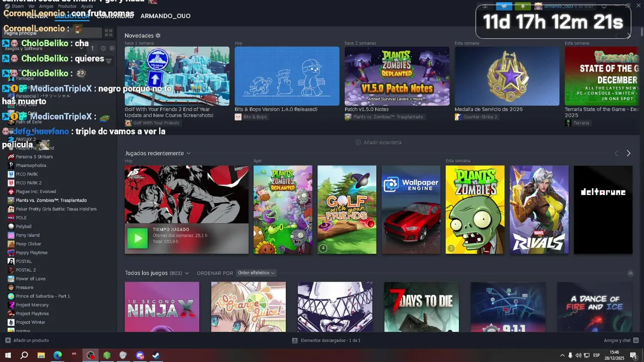
Task: Open the ARMANDO_OUO profile tab
Action: 165,16
